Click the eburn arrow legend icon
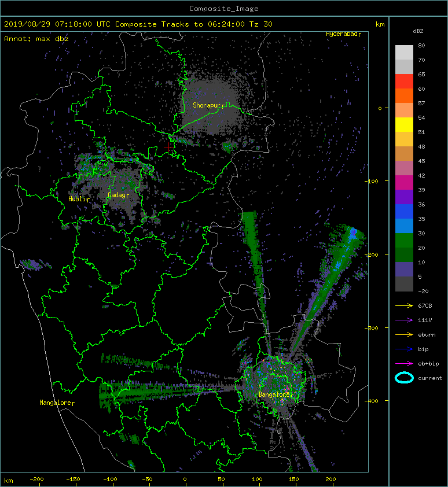Image resolution: width=448 pixels, height=487 pixels. pyautogui.click(x=404, y=334)
